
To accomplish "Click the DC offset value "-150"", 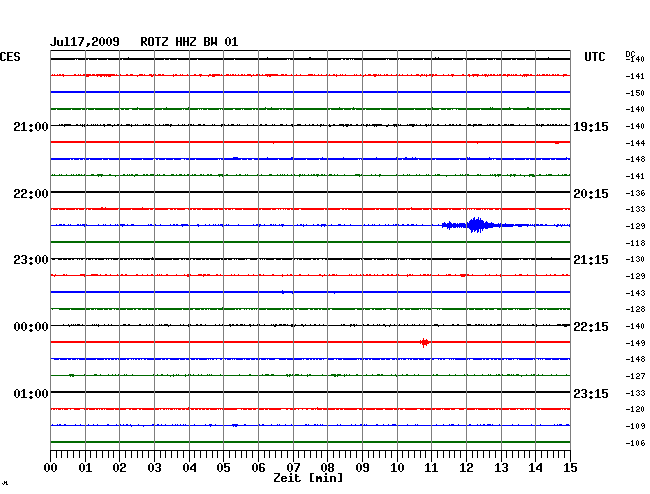I will (x=635, y=93).
